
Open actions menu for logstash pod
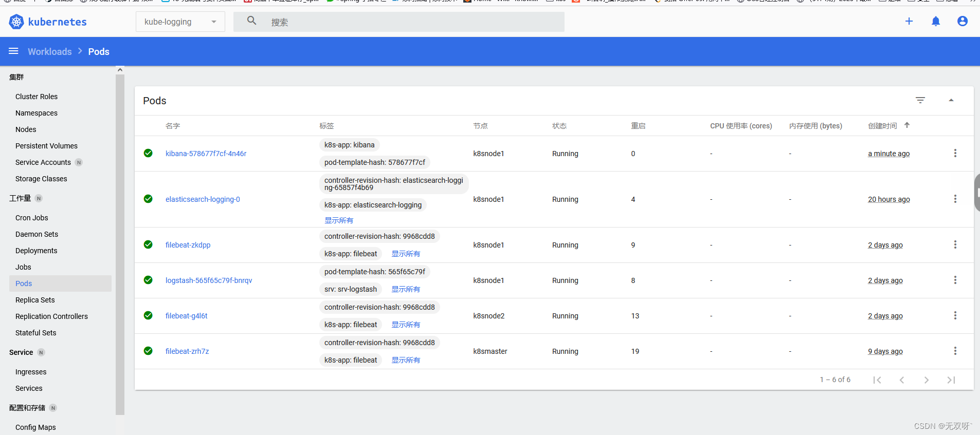pyautogui.click(x=955, y=280)
